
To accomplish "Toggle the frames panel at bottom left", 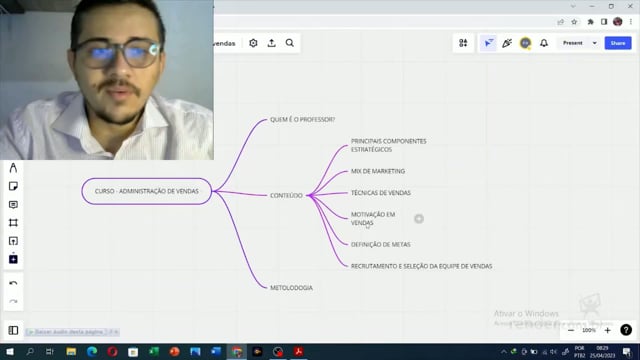I will click(x=13, y=330).
